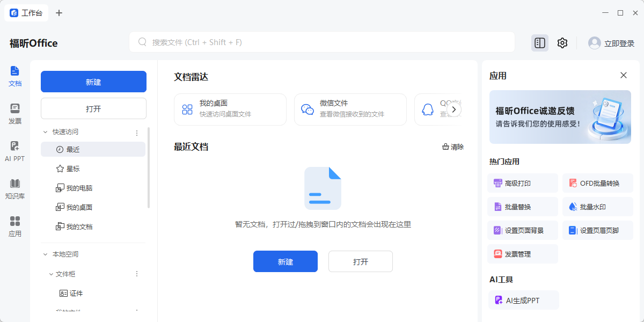The width and height of the screenshot is (644, 322).
Task: Collapse the 本地空间 section
Action: click(45, 254)
